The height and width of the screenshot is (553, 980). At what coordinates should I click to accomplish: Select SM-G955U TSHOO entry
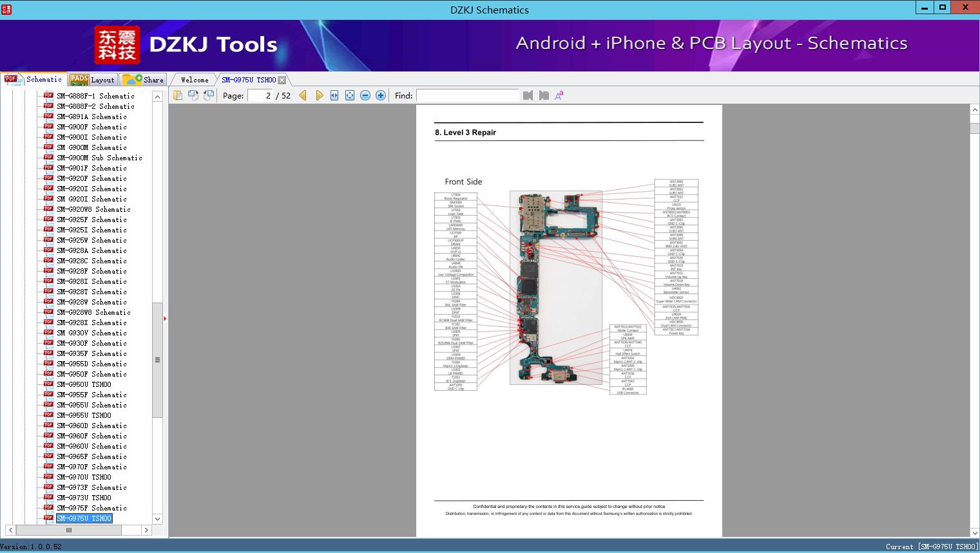[x=84, y=415]
